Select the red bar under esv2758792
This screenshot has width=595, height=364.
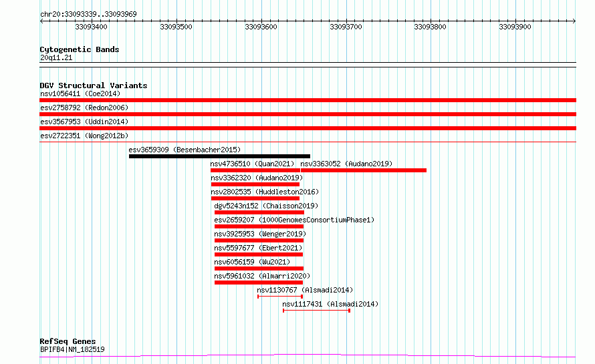[x=308, y=114]
